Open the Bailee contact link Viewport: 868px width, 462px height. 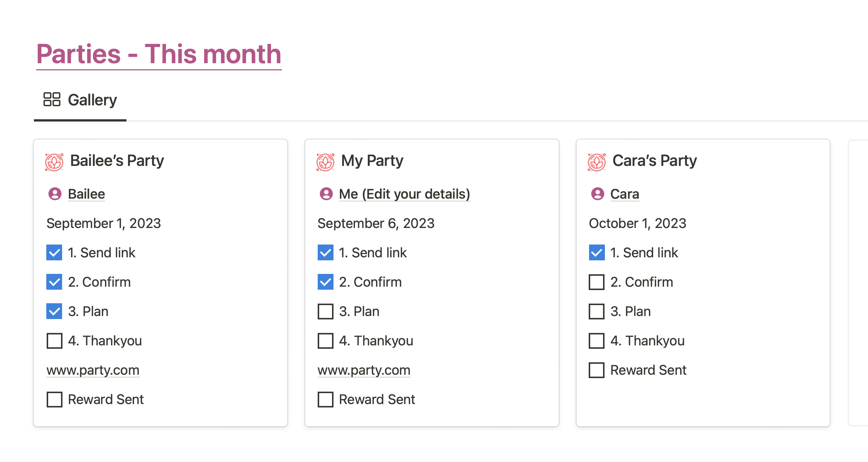click(87, 194)
